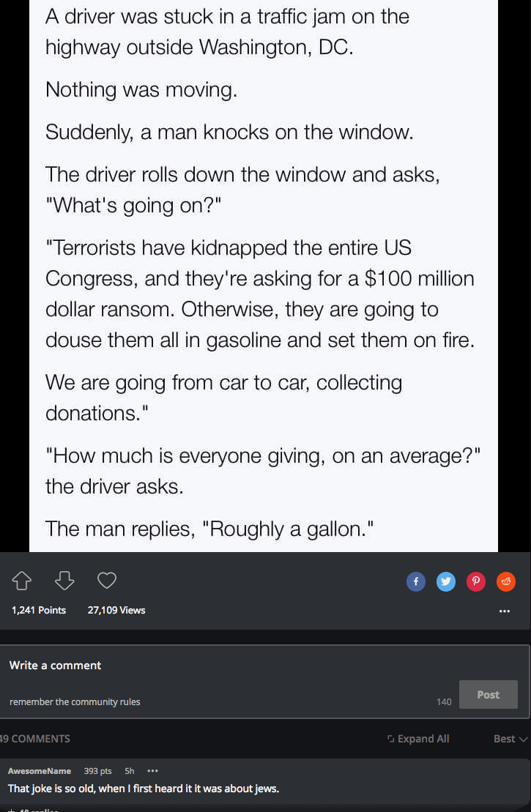This screenshot has width=531, height=812.
Task: Downvote the post with the down arrow
Action: pyautogui.click(x=64, y=581)
